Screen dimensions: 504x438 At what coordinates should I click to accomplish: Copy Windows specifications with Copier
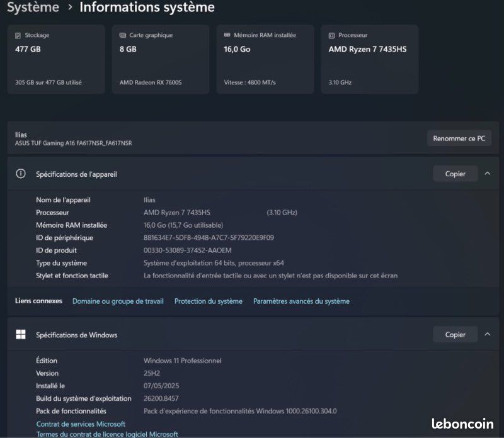coord(455,335)
